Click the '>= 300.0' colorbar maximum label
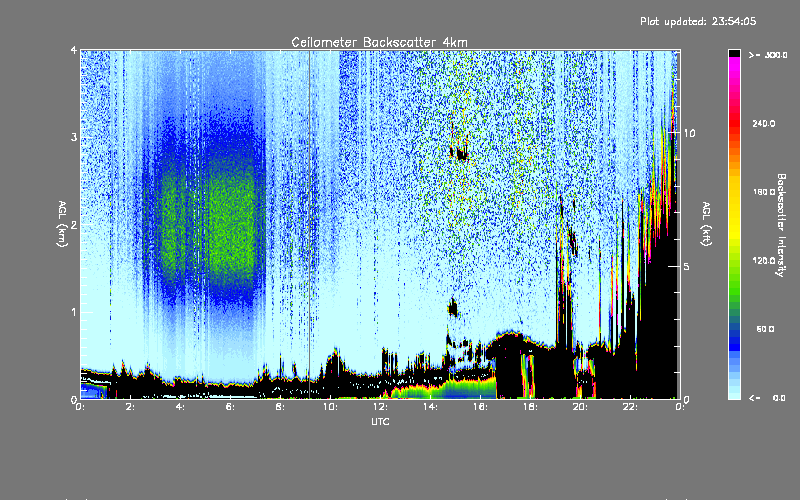The width and height of the screenshot is (800, 500). click(768, 55)
